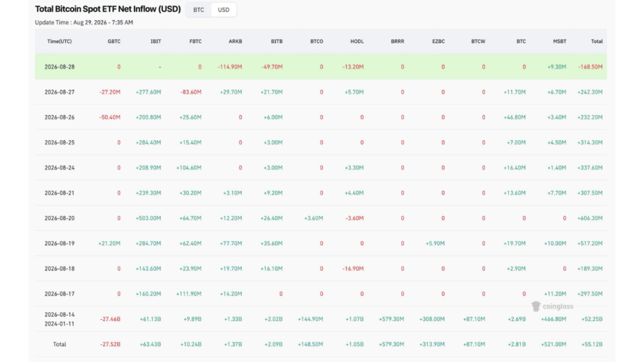Click the +111.90M FBTC value
This screenshot has height=362, width=644.
point(189,294)
